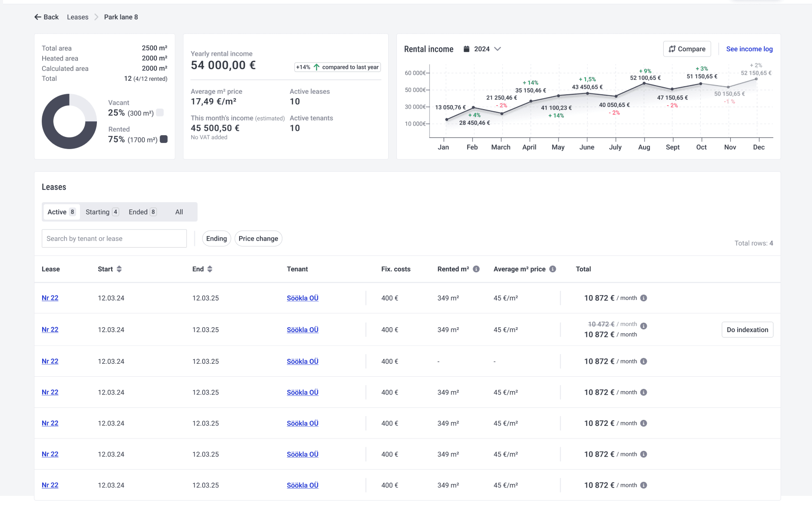812x505 pixels.
Task: Click the green up arrow in the +14% badge
Action: pos(316,67)
